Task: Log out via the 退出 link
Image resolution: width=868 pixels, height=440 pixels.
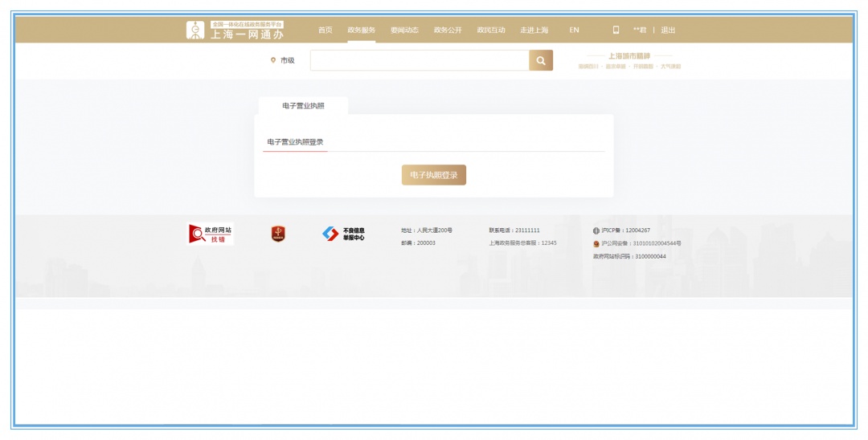Action: (668, 30)
